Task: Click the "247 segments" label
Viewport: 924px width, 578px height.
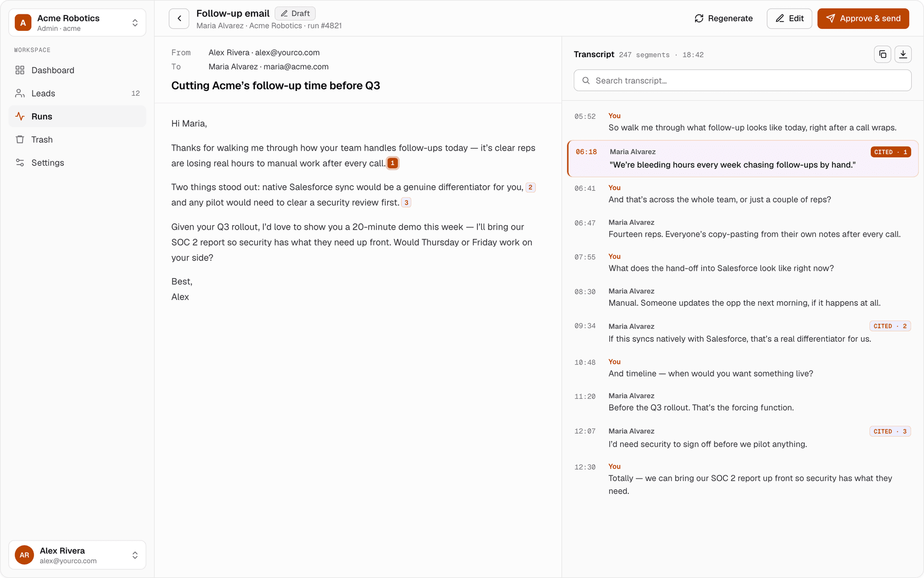Action: pyautogui.click(x=644, y=55)
